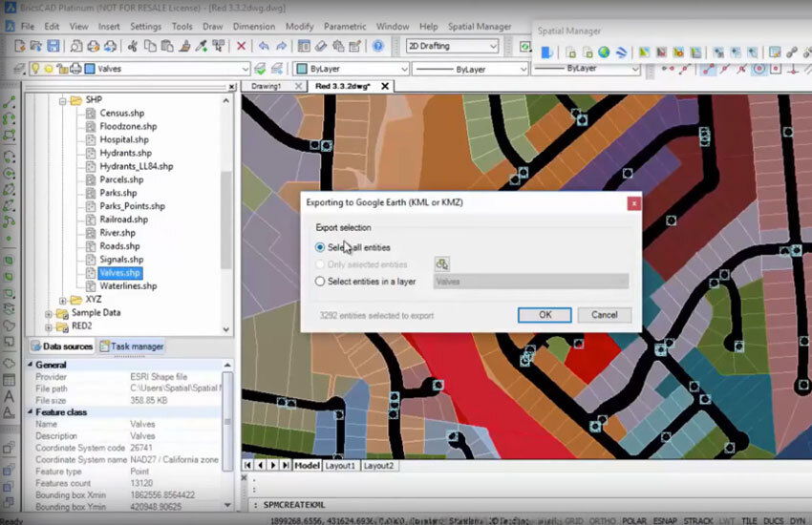Image resolution: width=812 pixels, height=525 pixels.
Task: Open the Parametric menu
Action: tap(344, 27)
